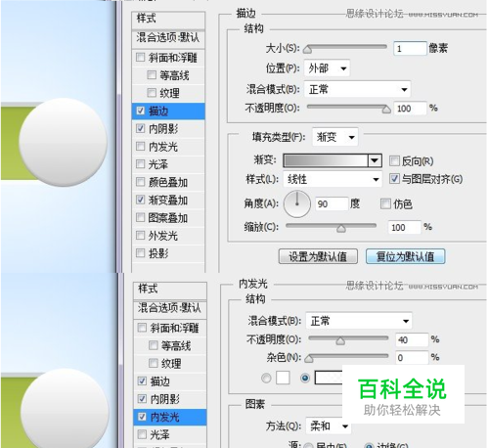Click the white glow color swatch
489x448 pixels.
click(283, 378)
